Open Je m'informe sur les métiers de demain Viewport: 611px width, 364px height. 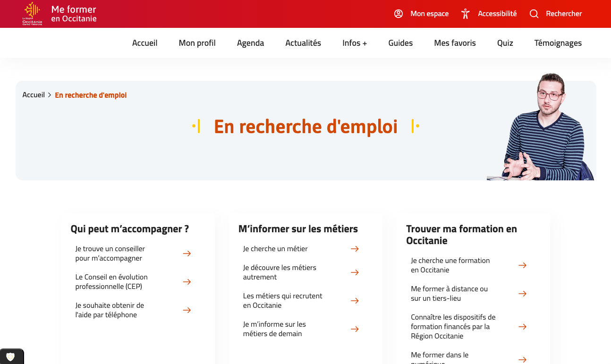[x=274, y=329]
